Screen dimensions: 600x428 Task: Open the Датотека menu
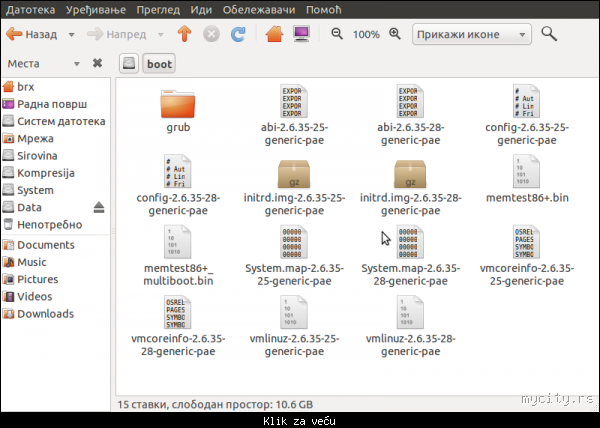pos(31,10)
